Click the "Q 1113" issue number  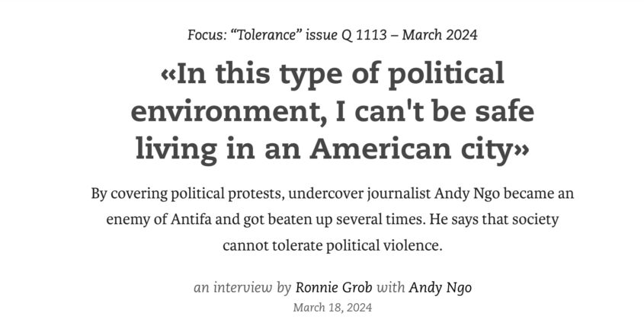point(364,35)
